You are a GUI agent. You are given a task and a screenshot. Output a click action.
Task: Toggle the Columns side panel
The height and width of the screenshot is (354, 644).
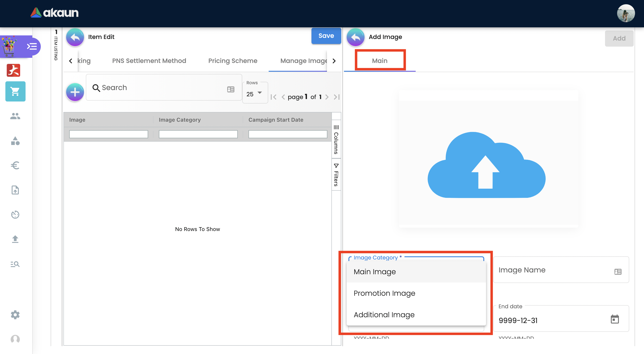click(x=336, y=139)
